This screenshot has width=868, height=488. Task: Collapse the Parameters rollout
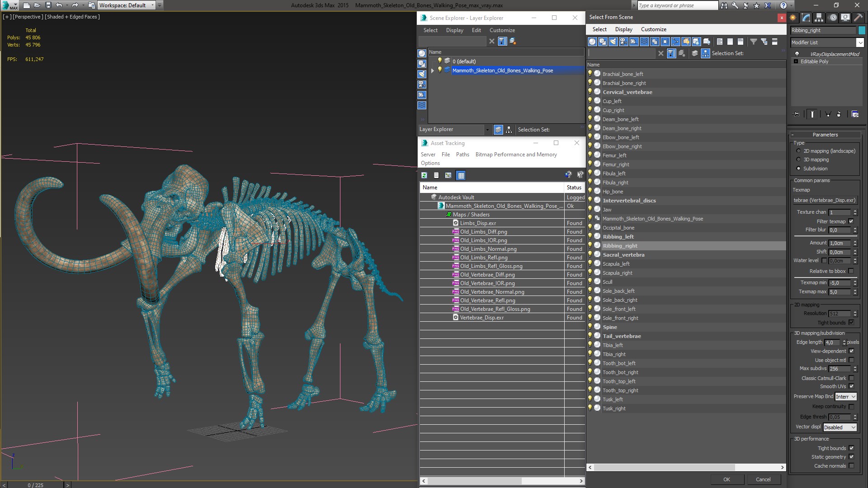pyautogui.click(x=825, y=135)
